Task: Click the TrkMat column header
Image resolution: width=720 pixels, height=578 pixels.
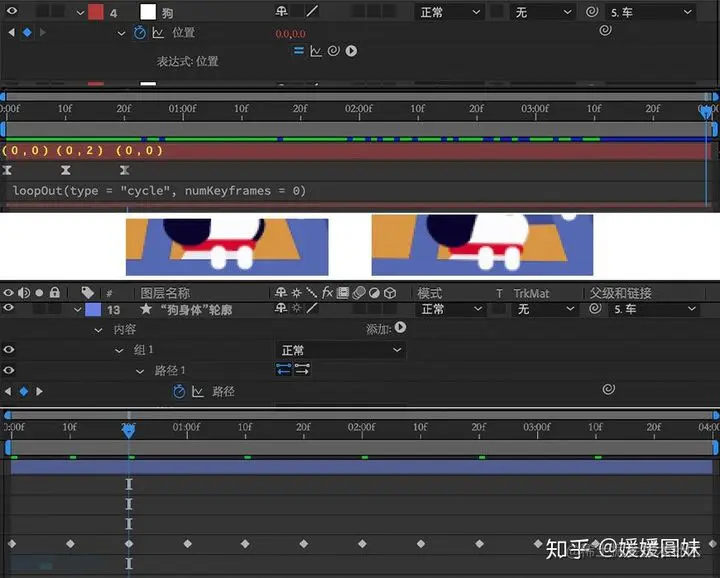Action: point(531,293)
